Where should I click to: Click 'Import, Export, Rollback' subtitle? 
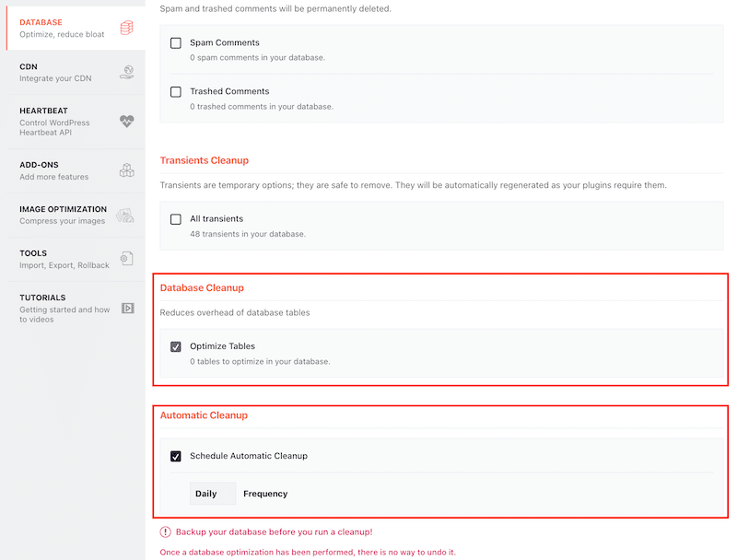[64, 265]
